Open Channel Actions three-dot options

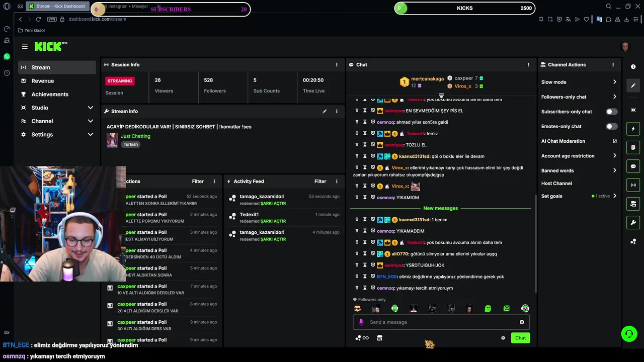point(613,64)
